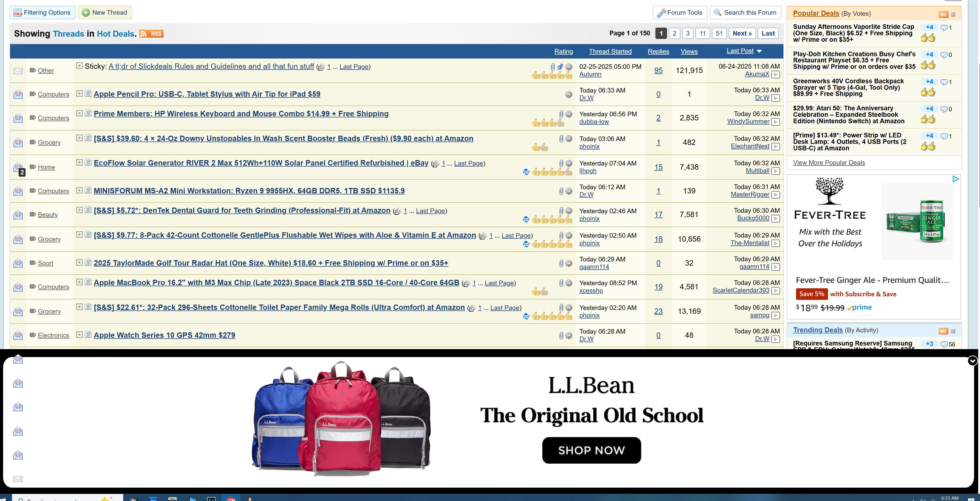Expand preview of Cottonelle Toilet Paper thread
The width and height of the screenshot is (980, 501).
[79, 307]
